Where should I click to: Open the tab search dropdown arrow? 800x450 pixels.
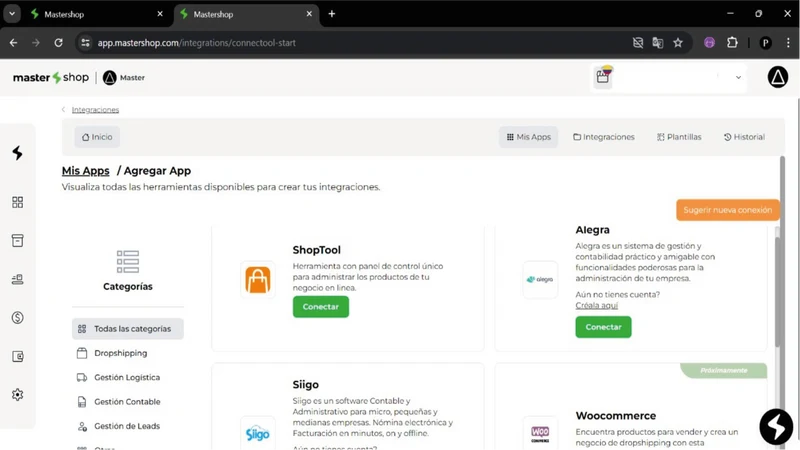[12, 14]
